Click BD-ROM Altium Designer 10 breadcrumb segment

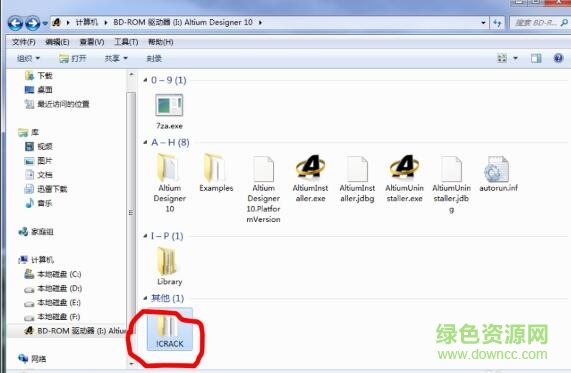[182, 23]
